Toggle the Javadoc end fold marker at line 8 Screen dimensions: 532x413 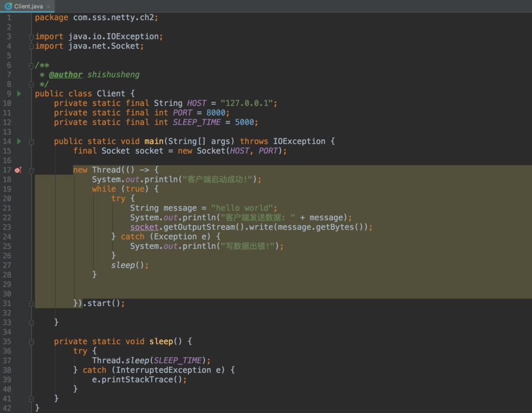pyautogui.click(x=31, y=84)
